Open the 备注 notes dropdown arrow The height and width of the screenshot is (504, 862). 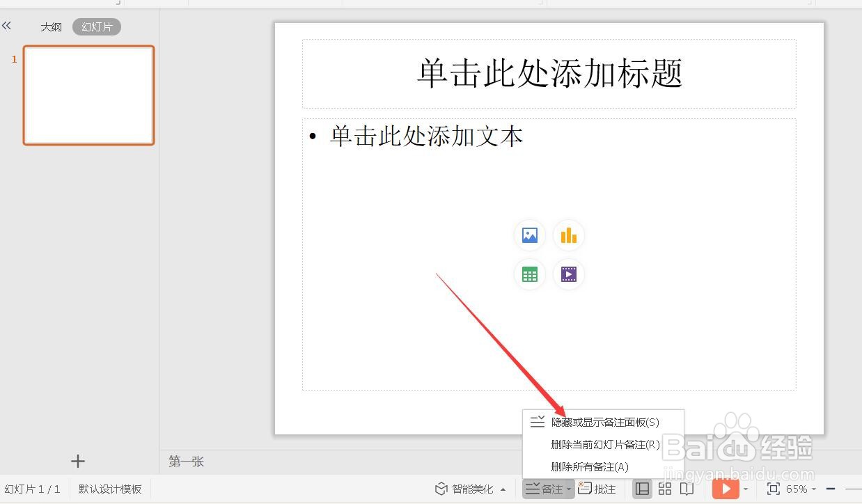pos(568,489)
